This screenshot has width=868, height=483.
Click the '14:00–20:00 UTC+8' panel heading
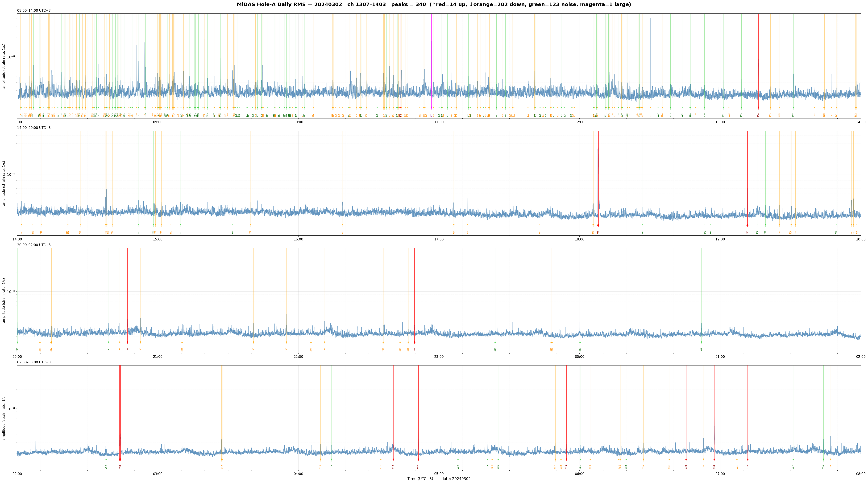tap(34, 128)
